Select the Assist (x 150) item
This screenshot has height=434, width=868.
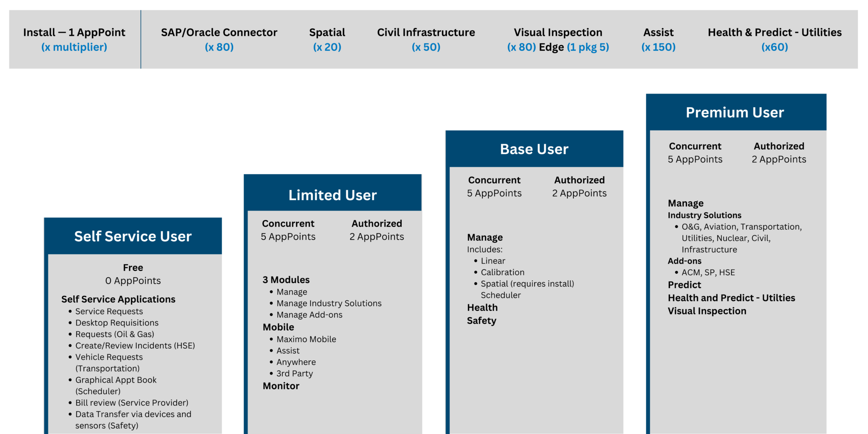pos(658,39)
